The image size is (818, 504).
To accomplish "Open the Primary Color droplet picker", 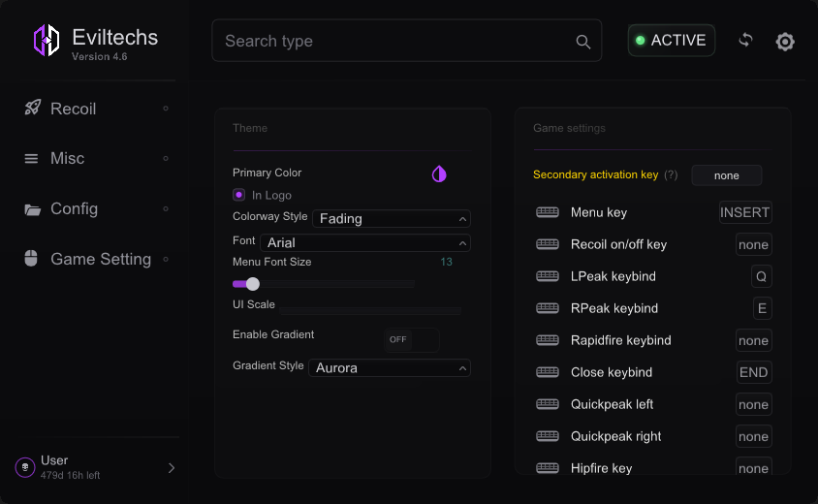I will point(439,173).
